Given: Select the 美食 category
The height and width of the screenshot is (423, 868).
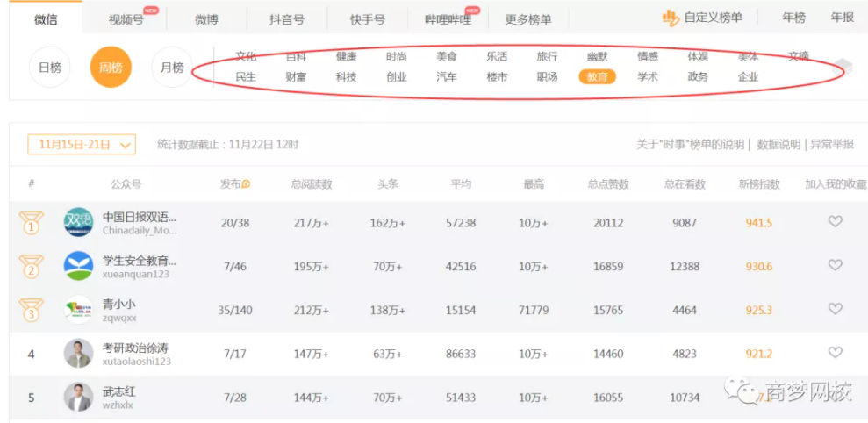Looking at the screenshot, I should (x=446, y=56).
